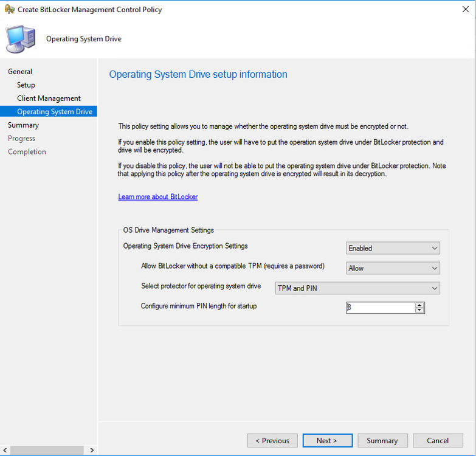This screenshot has height=456, width=476.
Task: Open the Encryption Settings Enabled dropdown
Action: (393, 248)
